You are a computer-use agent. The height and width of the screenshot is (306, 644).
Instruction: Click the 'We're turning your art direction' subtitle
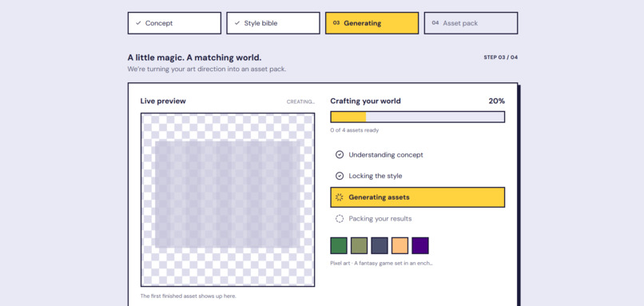coord(207,69)
